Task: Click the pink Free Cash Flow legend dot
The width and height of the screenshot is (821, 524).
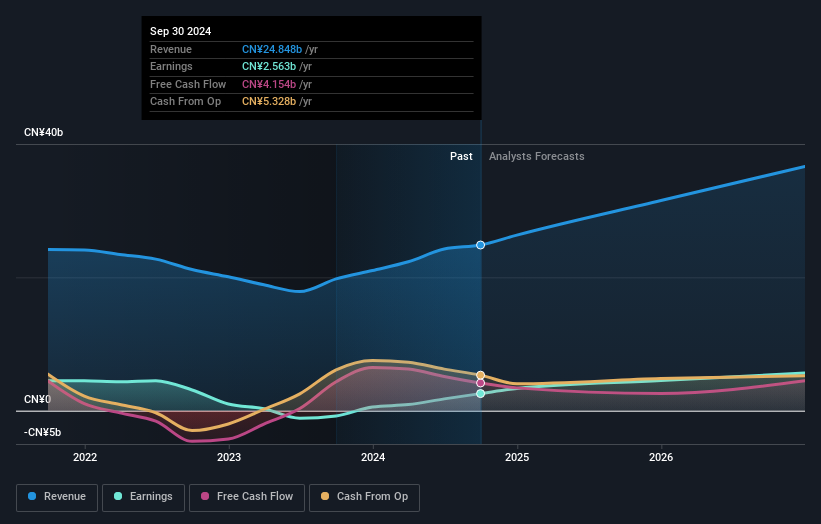Action: pos(205,496)
